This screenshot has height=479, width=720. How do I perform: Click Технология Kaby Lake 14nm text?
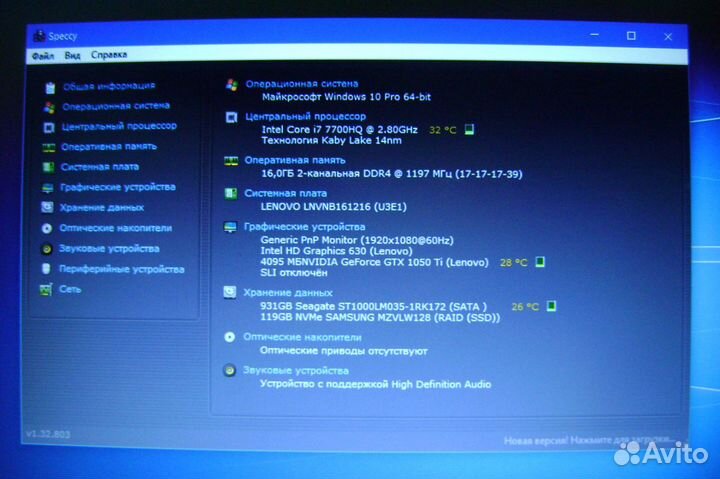pyautogui.click(x=332, y=141)
